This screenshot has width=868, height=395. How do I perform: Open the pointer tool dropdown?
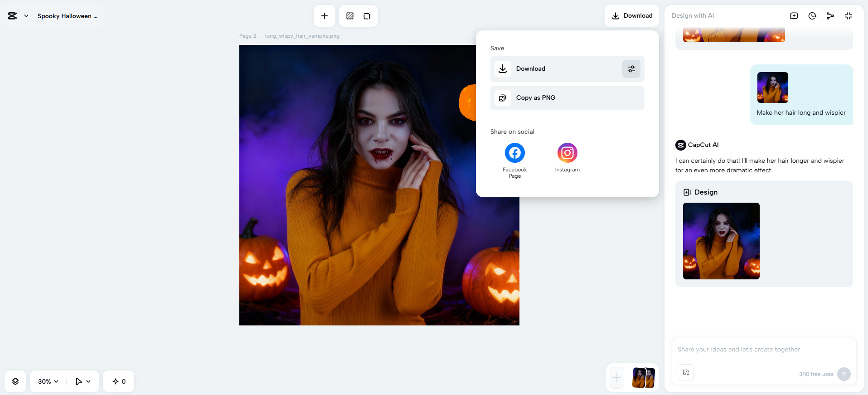point(83,381)
